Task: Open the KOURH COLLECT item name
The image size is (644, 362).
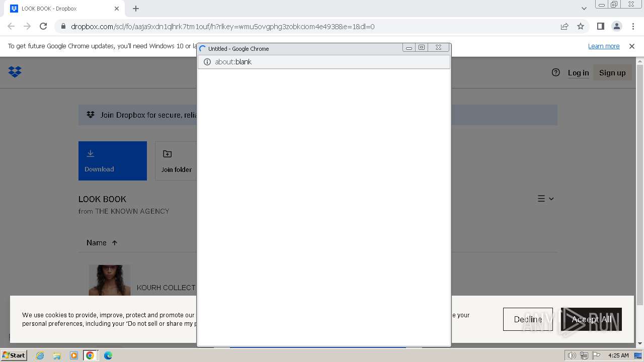Action: [x=166, y=288]
